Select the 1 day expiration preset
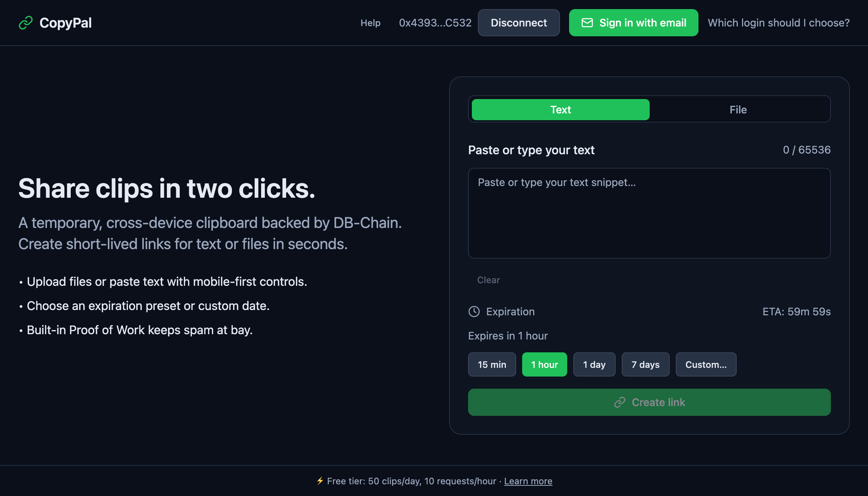Viewport: 868px width, 496px height. click(594, 364)
